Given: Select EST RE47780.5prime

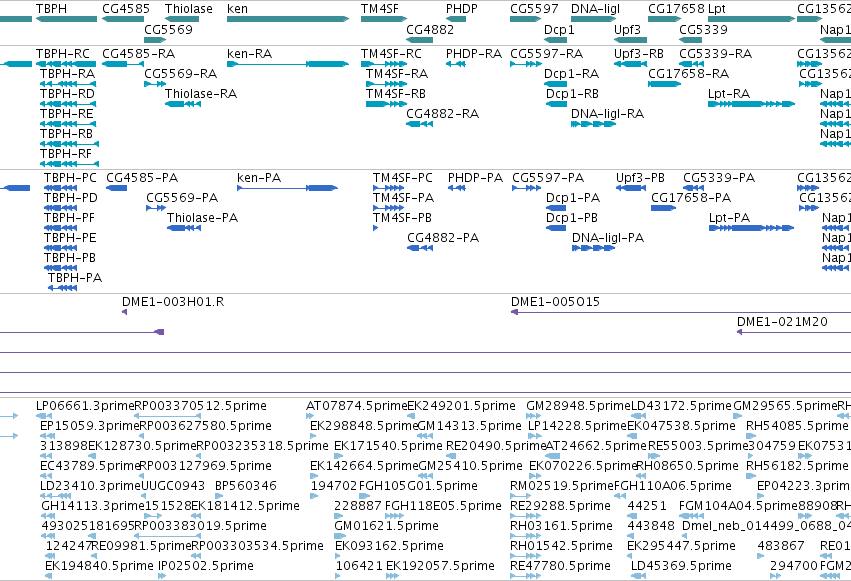Looking at the screenshot, I should coord(560,566).
